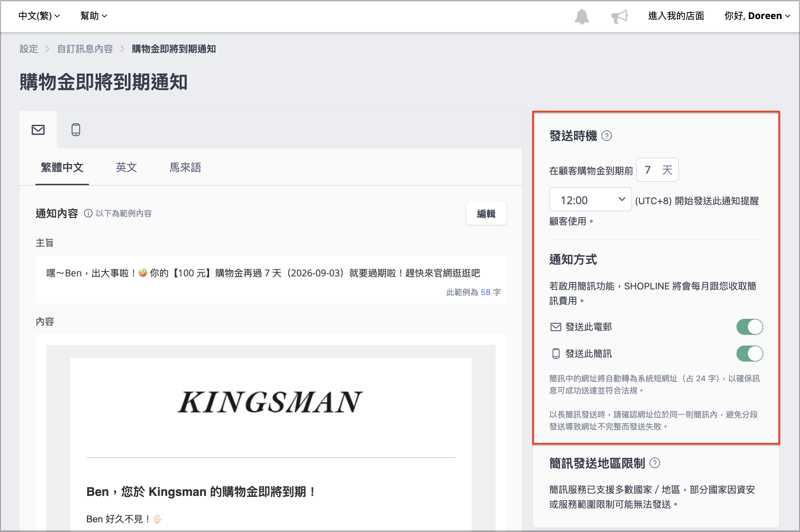Switch to the email envelope tab

(x=38, y=130)
